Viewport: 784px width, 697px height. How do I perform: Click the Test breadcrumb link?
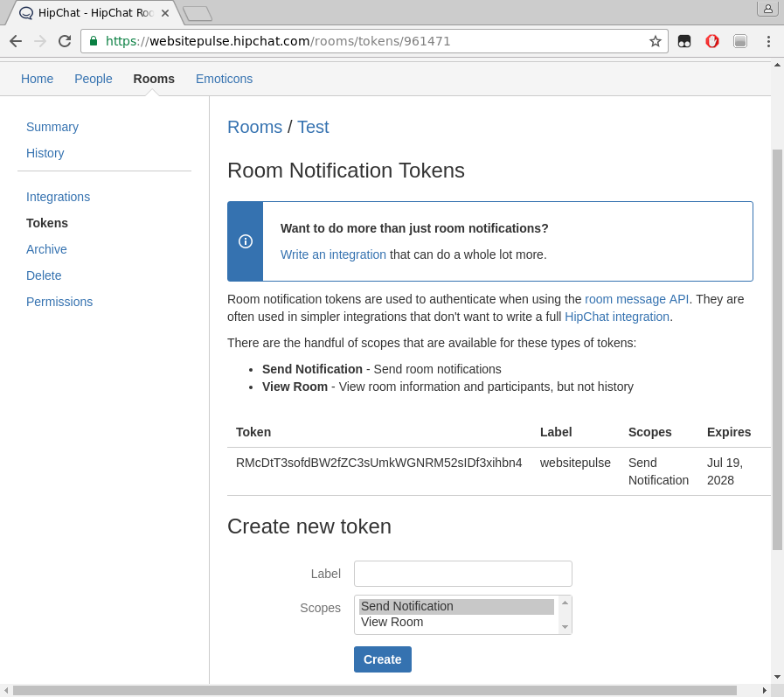[x=313, y=127]
